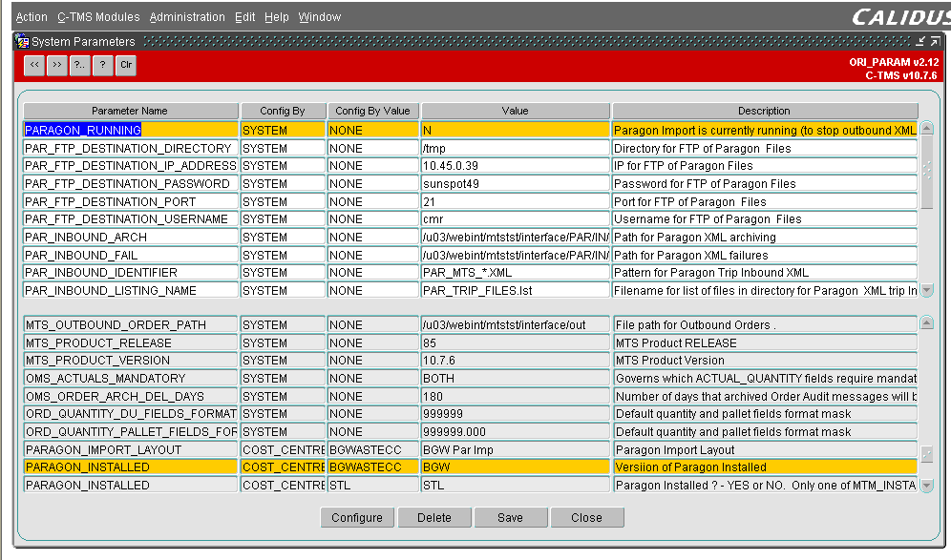Click value field 10.45.0.39

pos(516,166)
